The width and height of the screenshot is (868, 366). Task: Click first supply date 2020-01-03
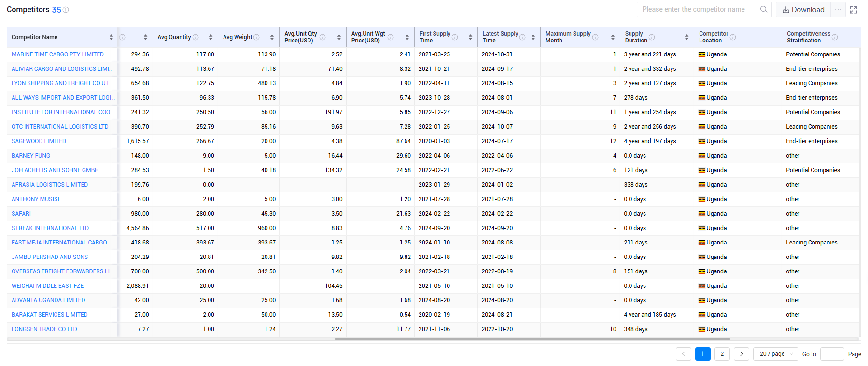pyautogui.click(x=434, y=141)
